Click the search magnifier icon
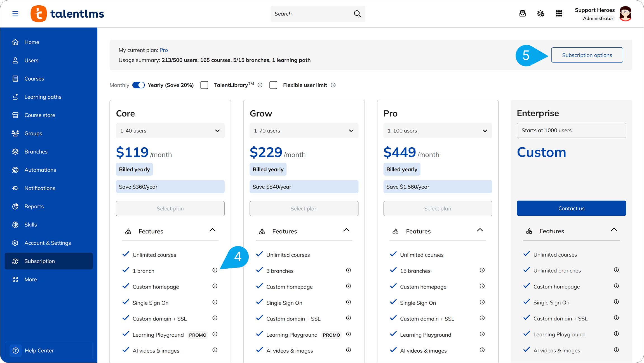 (x=357, y=14)
